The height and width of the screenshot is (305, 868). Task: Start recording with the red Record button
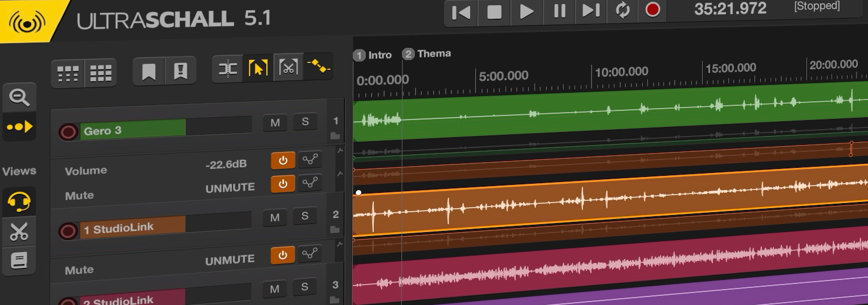point(653,10)
